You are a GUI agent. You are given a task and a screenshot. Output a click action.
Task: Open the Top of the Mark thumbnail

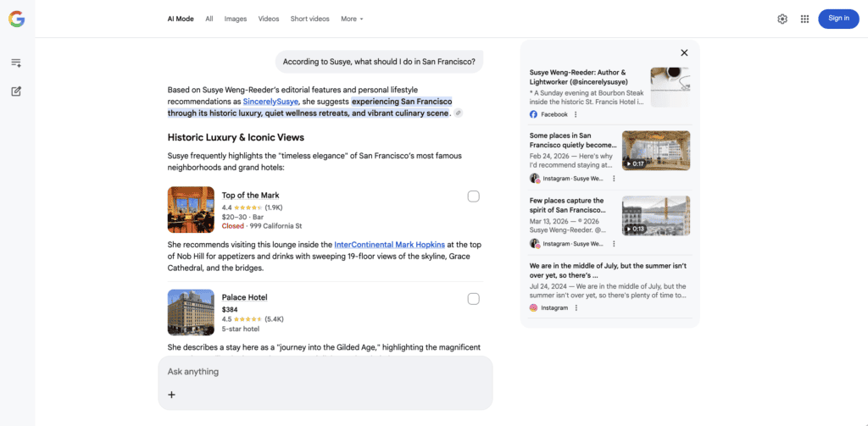(x=191, y=210)
